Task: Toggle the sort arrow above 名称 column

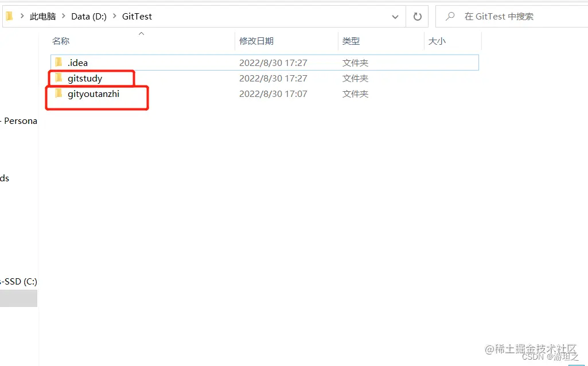Action: [x=141, y=34]
